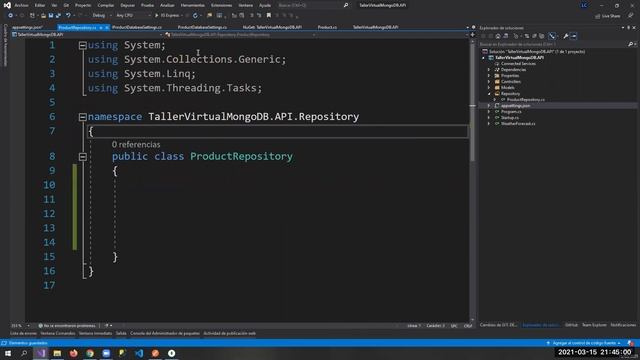The height and width of the screenshot is (360, 640).
Task: Switch to the Notificaciones panel tab
Action: (623, 325)
